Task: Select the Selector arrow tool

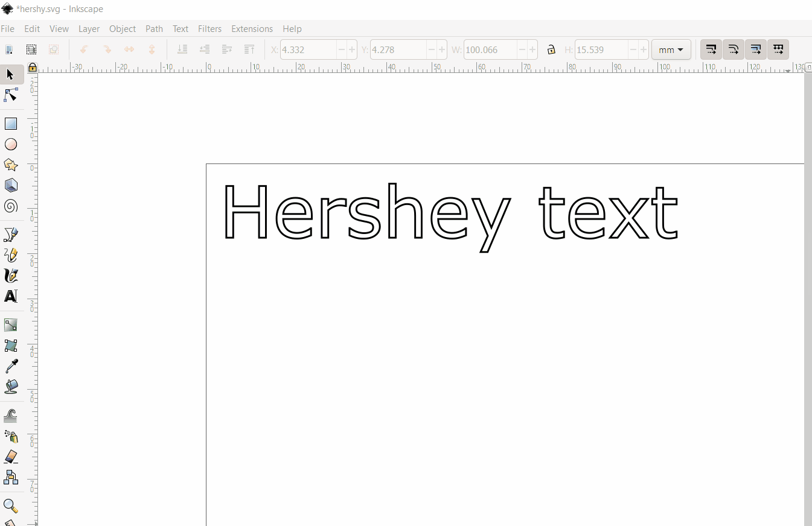Action: tap(11, 74)
